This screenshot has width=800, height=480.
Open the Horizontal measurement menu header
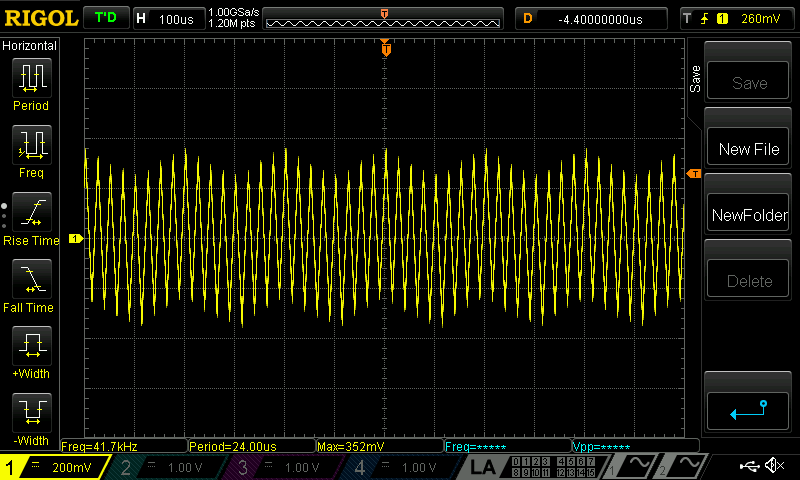point(31,46)
